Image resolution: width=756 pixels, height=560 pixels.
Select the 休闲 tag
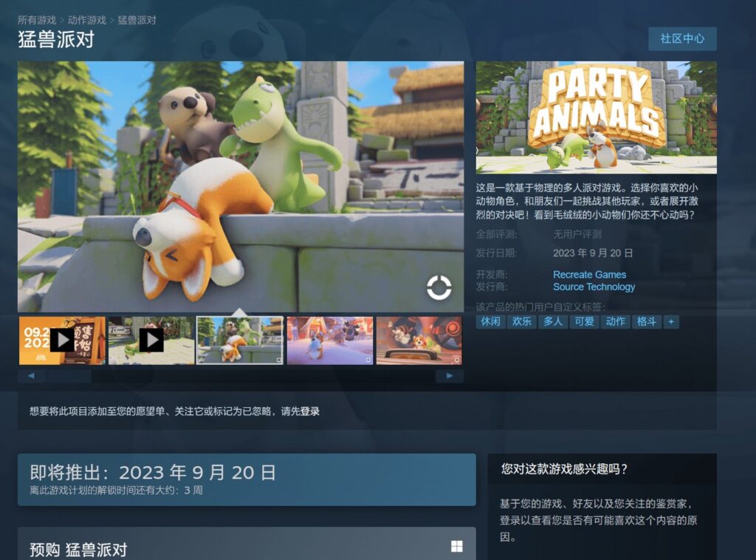point(490,321)
